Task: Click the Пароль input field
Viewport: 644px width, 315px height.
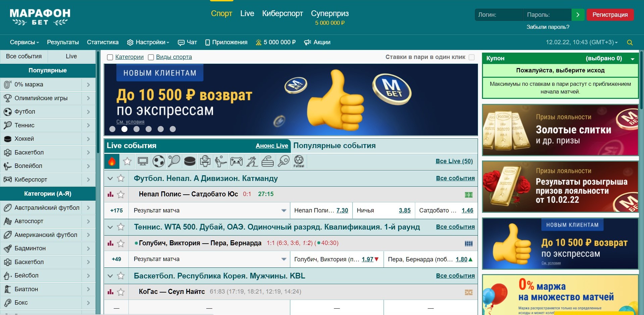Action: (x=547, y=15)
